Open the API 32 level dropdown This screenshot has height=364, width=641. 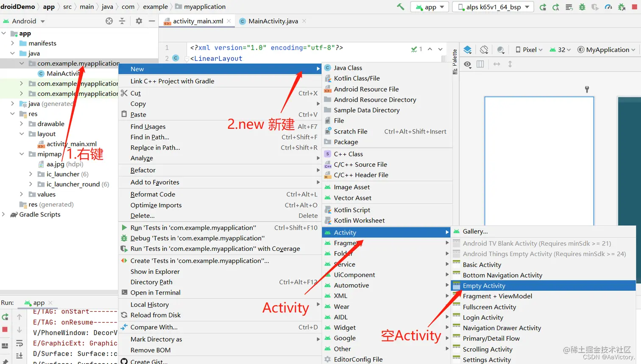(x=560, y=50)
